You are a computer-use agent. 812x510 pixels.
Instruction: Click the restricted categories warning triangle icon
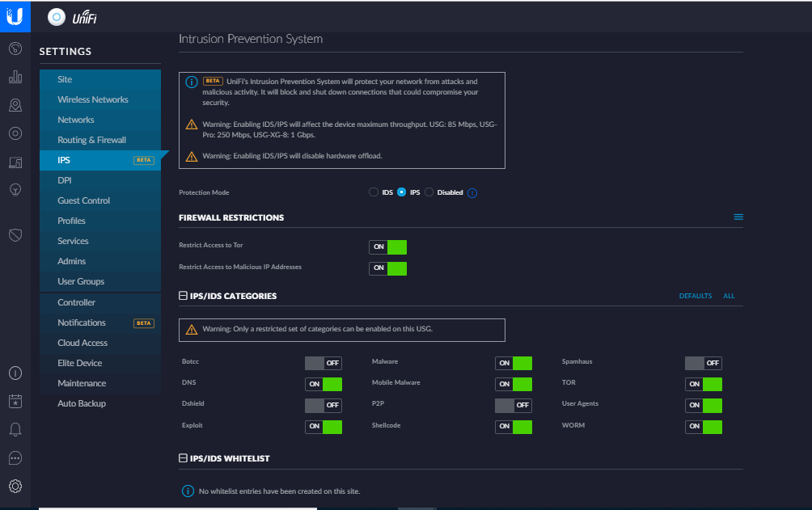click(x=192, y=330)
